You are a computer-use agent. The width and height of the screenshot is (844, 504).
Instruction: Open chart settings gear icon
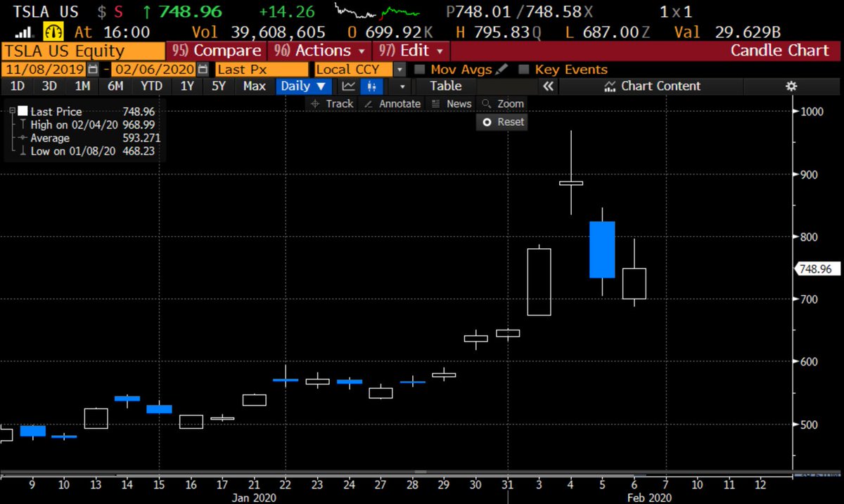(791, 86)
